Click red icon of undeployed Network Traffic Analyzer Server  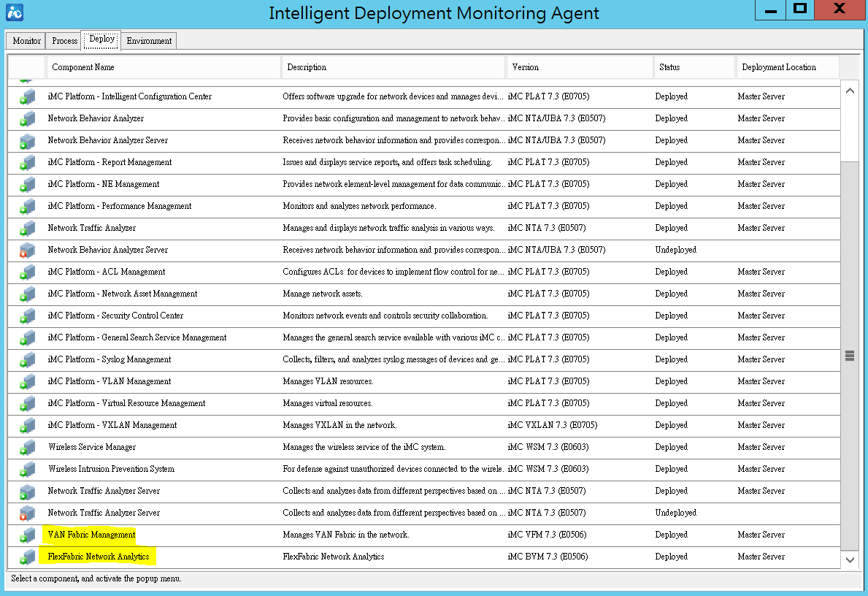(27, 513)
